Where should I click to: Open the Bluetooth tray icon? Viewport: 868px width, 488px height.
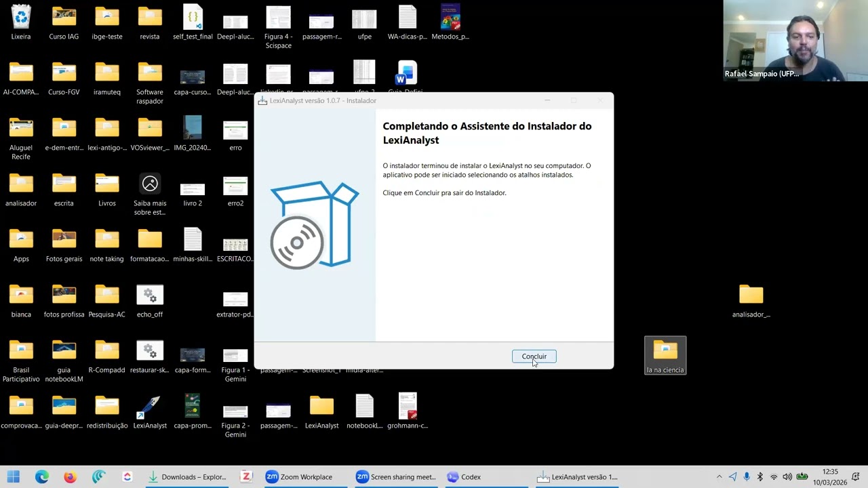[760, 477]
